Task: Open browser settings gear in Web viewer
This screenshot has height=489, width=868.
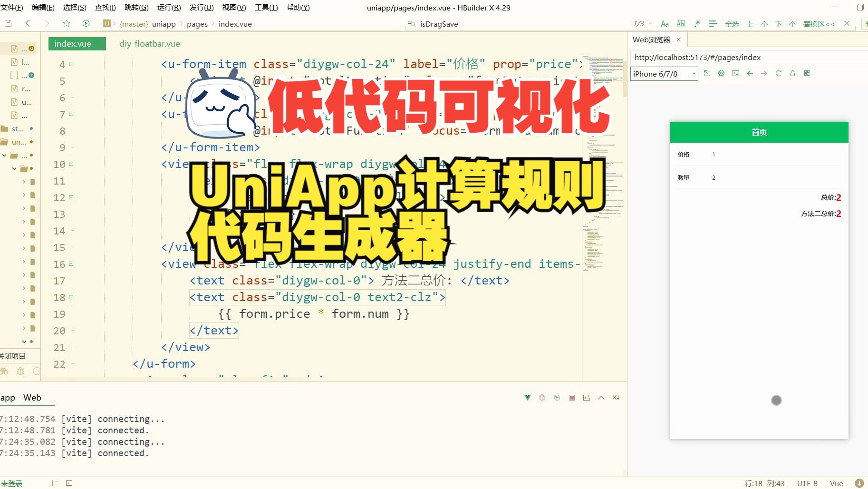Action: click(x=722, y=73)
